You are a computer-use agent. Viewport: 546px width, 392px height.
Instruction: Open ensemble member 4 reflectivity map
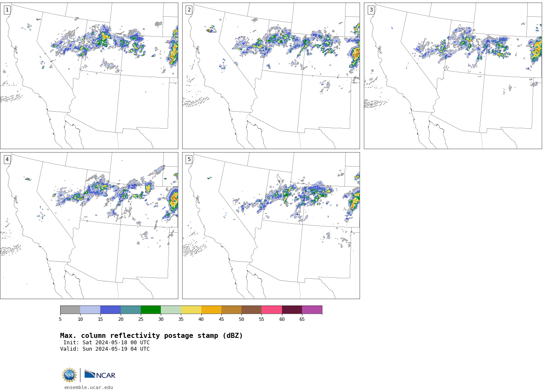[89, 225]
